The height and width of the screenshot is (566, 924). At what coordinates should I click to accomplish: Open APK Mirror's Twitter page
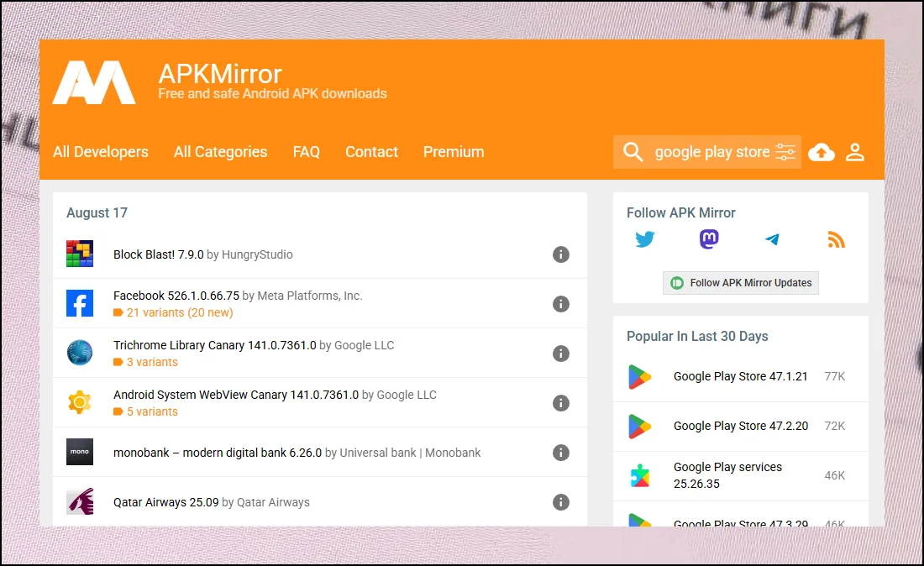tap(645, 240)
